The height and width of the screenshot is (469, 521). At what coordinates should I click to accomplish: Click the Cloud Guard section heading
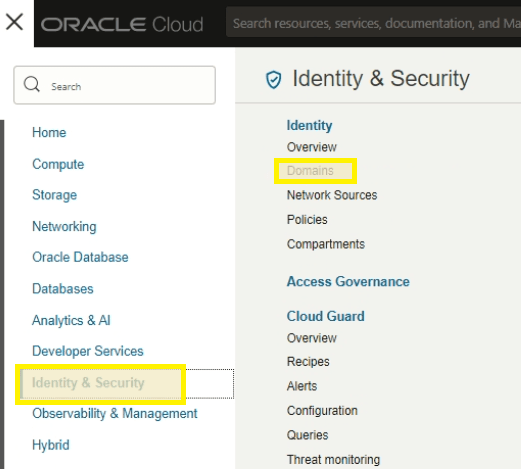(325, 316)
